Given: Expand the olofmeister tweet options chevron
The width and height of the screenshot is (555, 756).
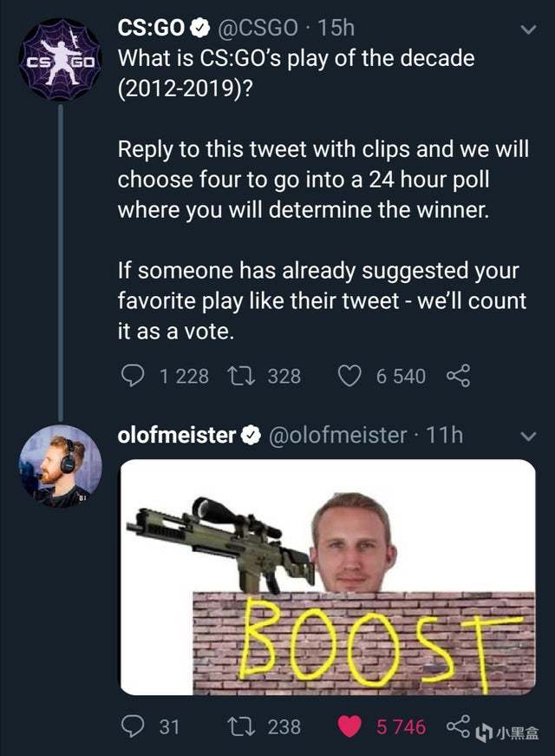Looking at the screenshot, I should click(526, 436).
